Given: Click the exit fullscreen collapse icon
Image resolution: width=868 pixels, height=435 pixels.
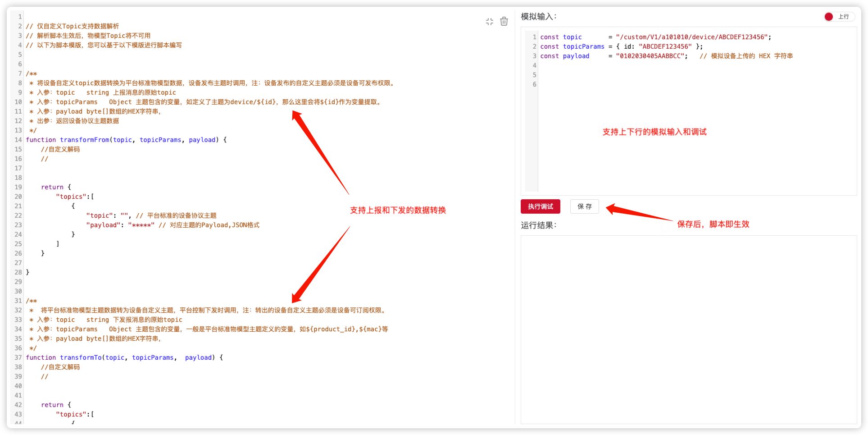Looking at the screenshot, I should pyautogui.click(x=490, y=22).
